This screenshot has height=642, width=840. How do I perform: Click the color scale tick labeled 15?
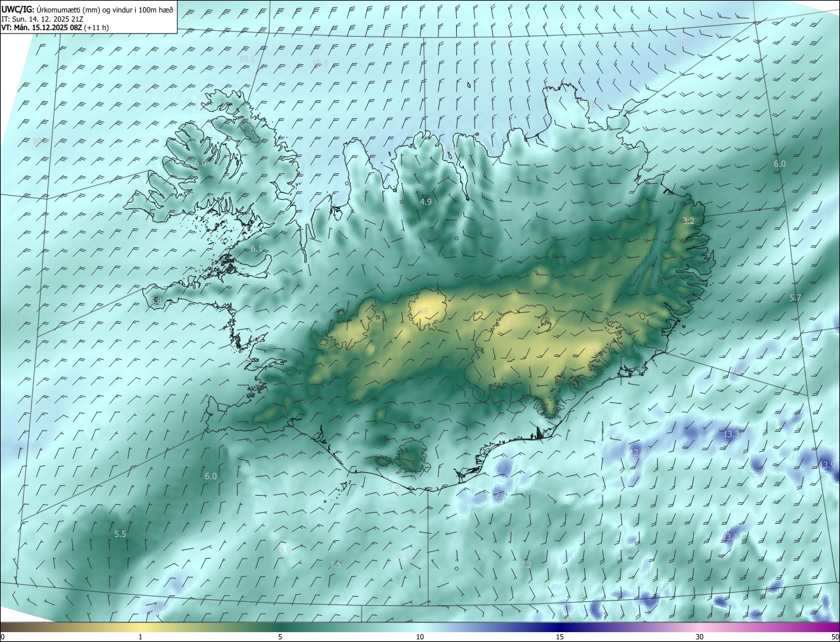[560, 637]
